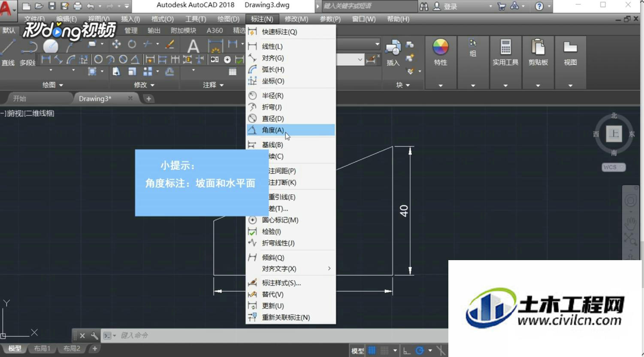Screen dimensions: 644x357
Task: Expand the 特性 properties panel arrow
Action: (441, 85)
